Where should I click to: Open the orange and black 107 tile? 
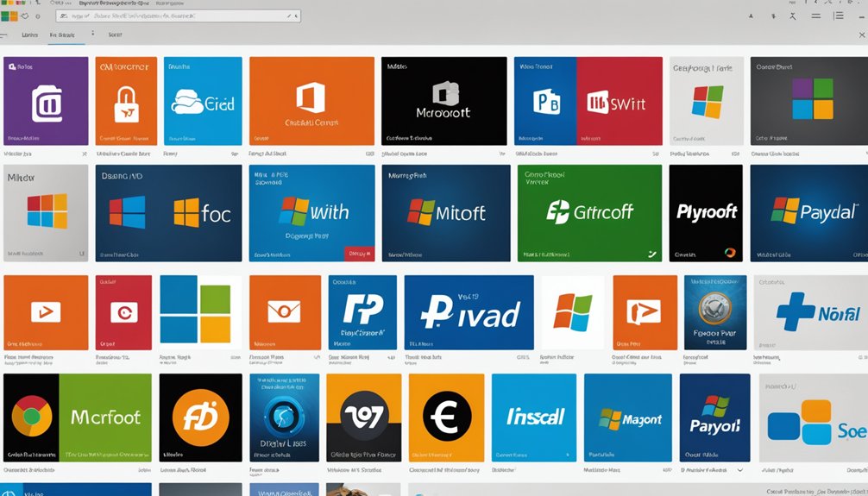pyautogui.click(x=364, y=418)
